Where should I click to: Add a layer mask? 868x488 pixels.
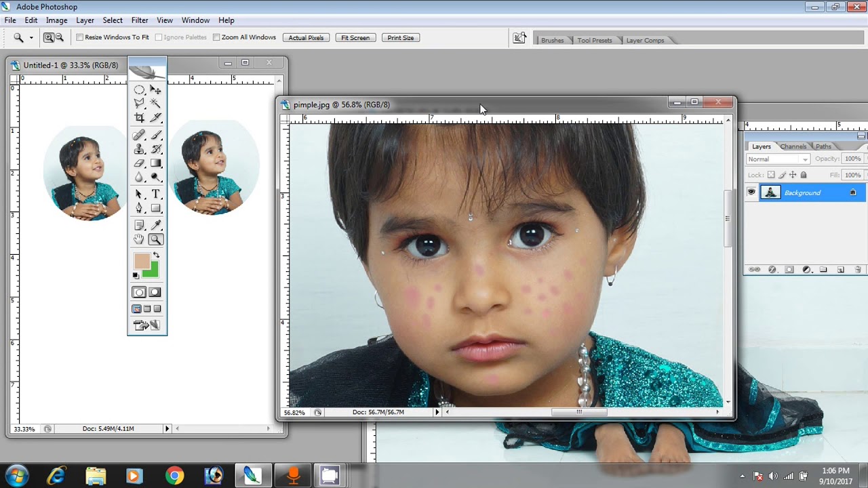coord(789,270)
